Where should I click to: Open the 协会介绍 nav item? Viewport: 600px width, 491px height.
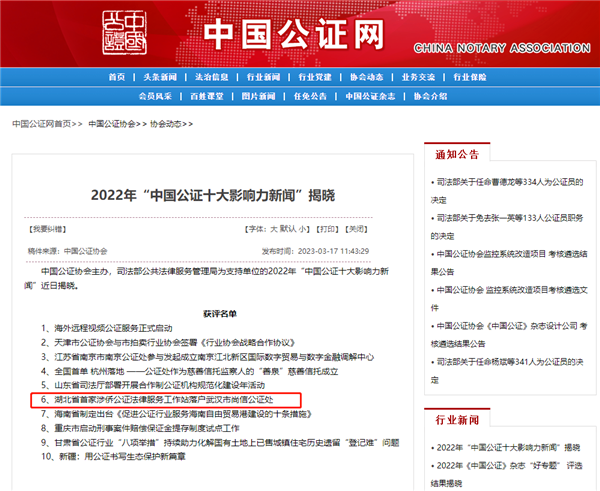click(x=430, y=96)
